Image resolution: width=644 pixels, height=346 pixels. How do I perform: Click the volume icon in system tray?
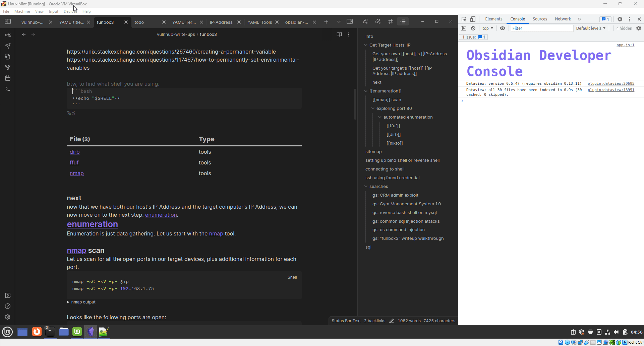[x=616, y=332]
